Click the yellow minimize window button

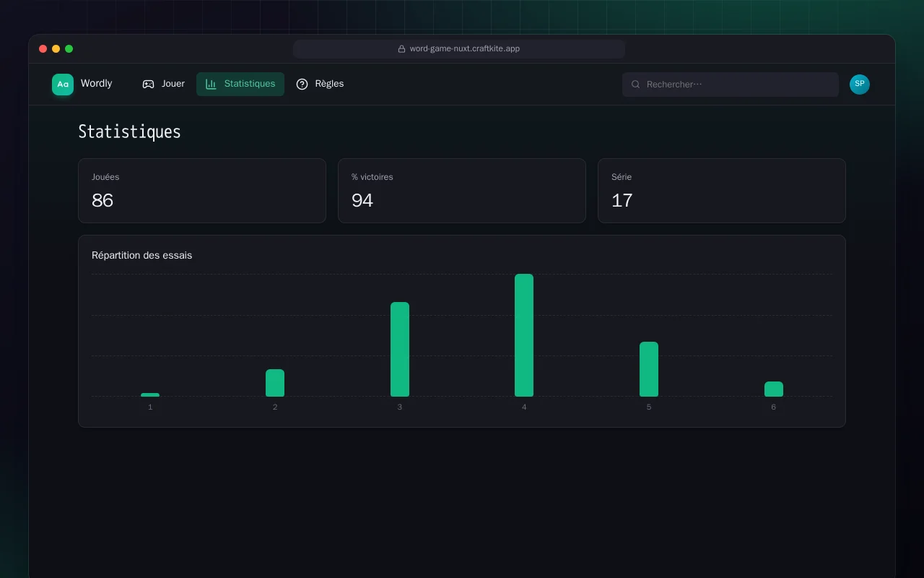coord(56,49)
